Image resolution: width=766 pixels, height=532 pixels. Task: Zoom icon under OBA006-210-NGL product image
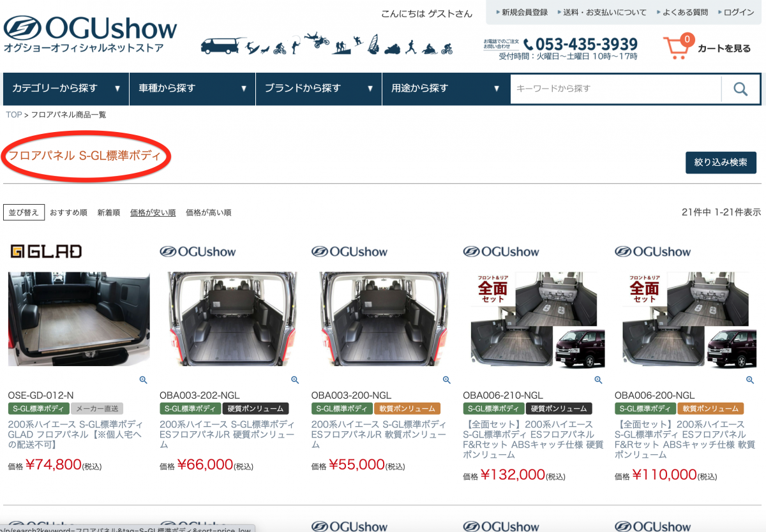pyautogui.click(x=598, y=380)
